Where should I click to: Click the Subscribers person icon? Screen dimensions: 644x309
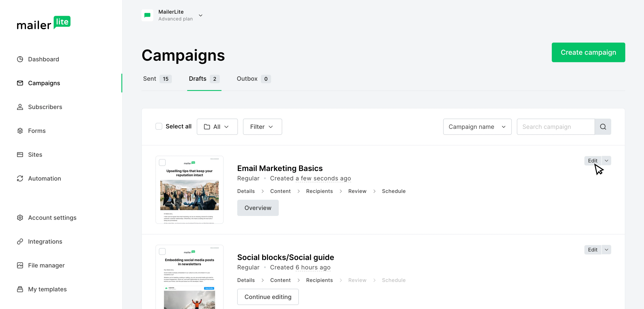20,107
